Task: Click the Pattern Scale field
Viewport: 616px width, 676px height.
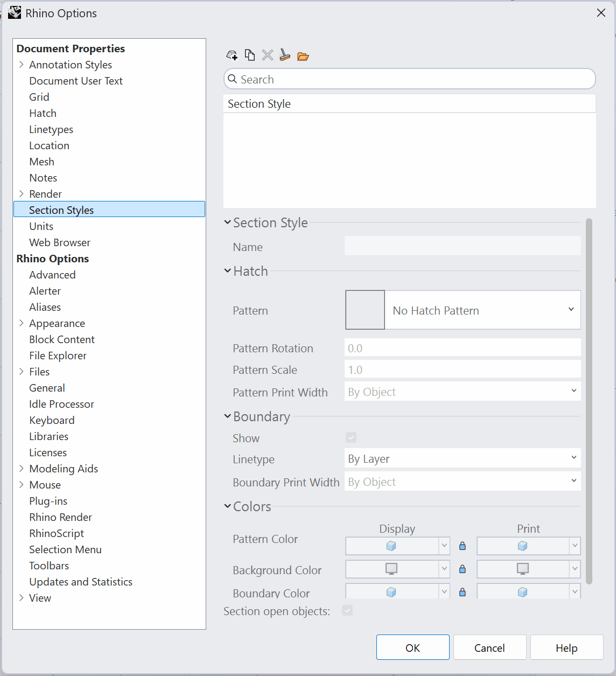Action: coord(463,370)
